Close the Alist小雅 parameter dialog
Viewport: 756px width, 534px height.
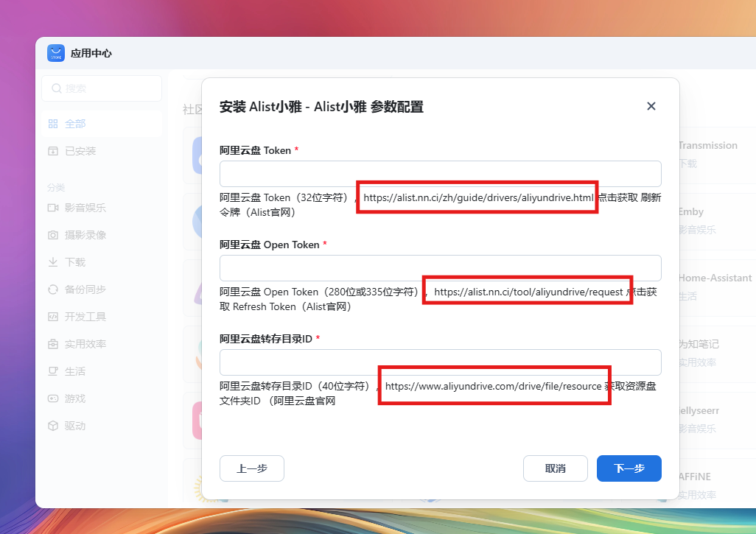651,106
